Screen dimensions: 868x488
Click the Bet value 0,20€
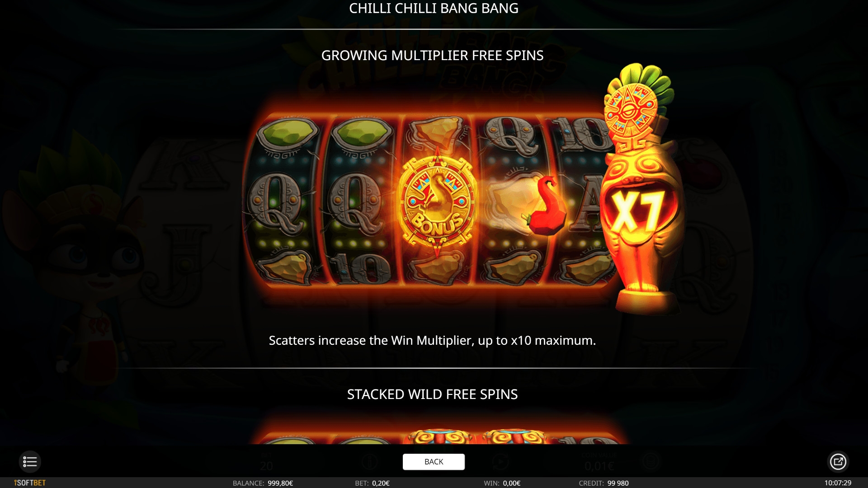[381, 483]
